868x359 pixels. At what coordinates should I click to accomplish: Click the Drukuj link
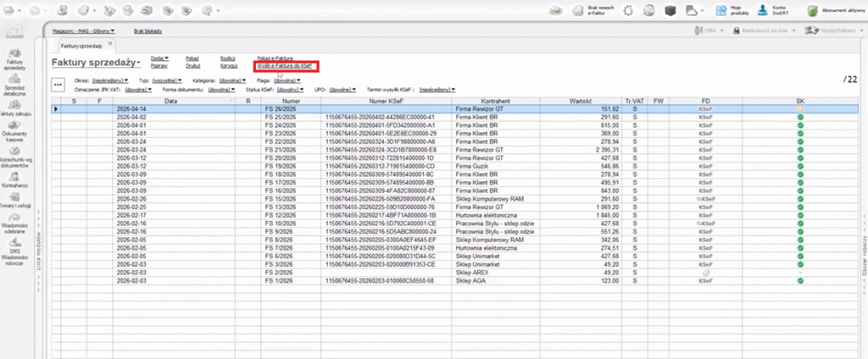(x=192, y=64)
